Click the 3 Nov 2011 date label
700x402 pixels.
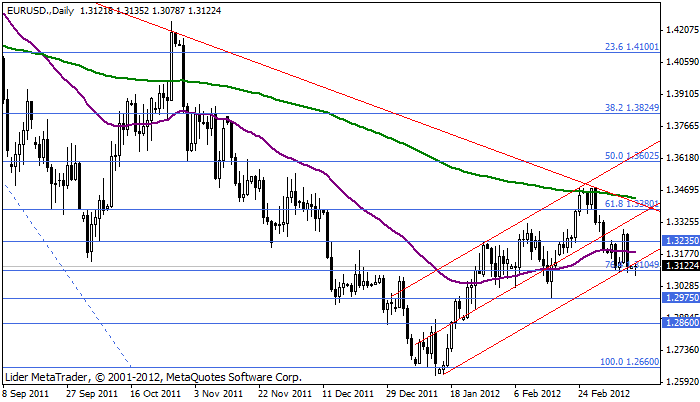tap(219, 394)
